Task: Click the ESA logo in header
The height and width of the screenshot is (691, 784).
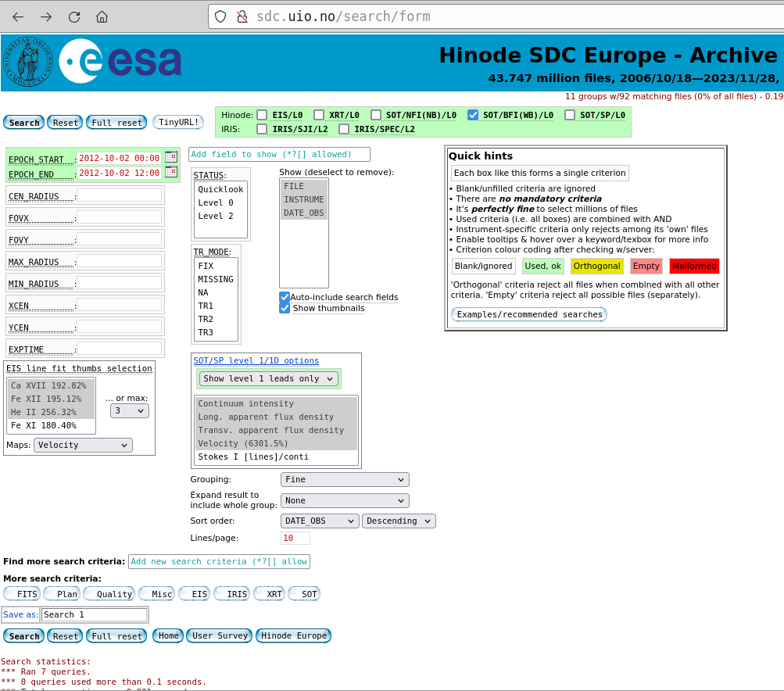Action: coord(120,62)
